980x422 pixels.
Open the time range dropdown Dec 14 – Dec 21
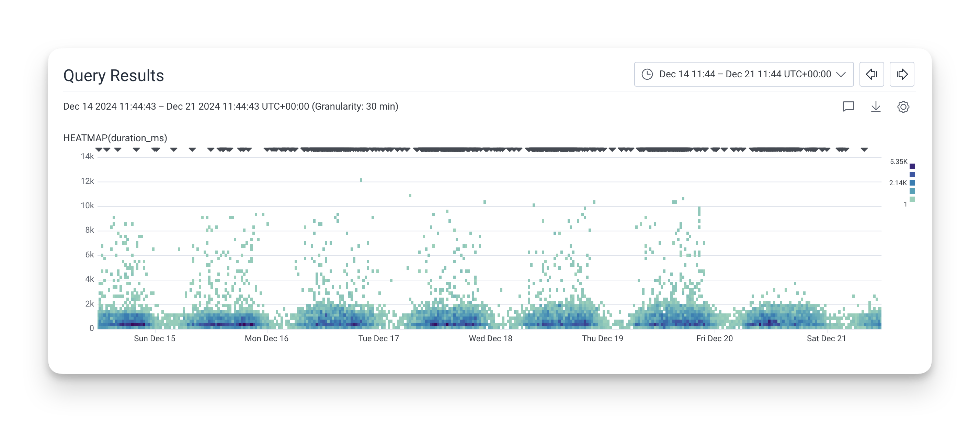pyautogui.click(x=743, y=74)
